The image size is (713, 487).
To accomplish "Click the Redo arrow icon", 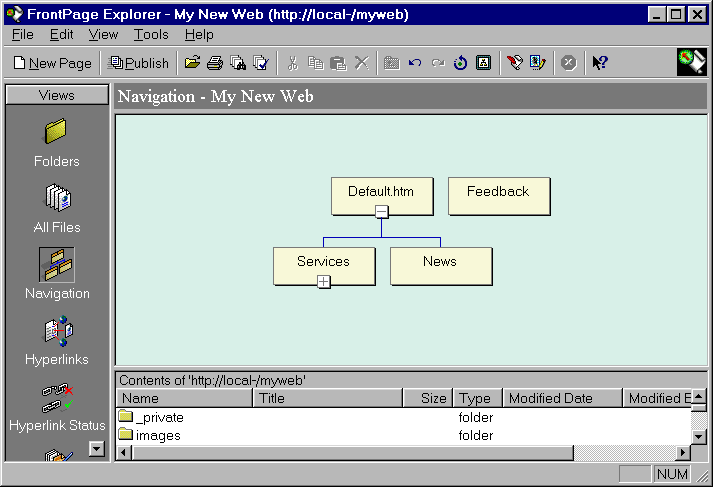I will pos(438,63).
